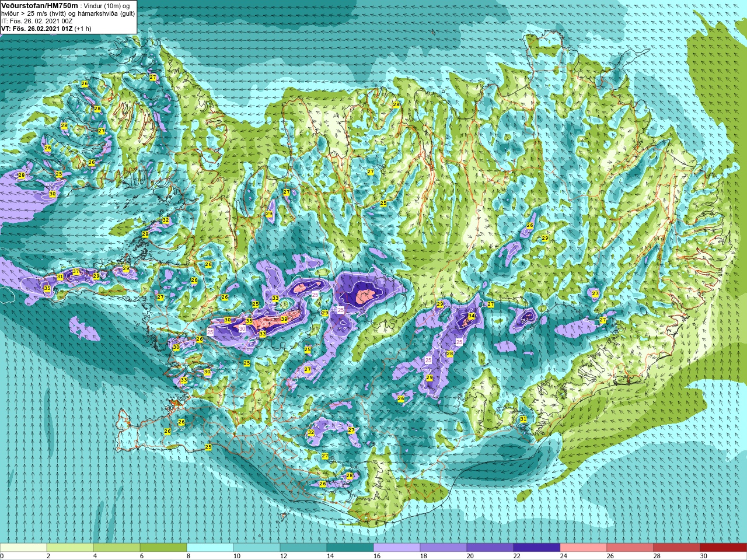747x560 pixels.
Task: Click the legend tick label '24'
Action: click(563, 556)
